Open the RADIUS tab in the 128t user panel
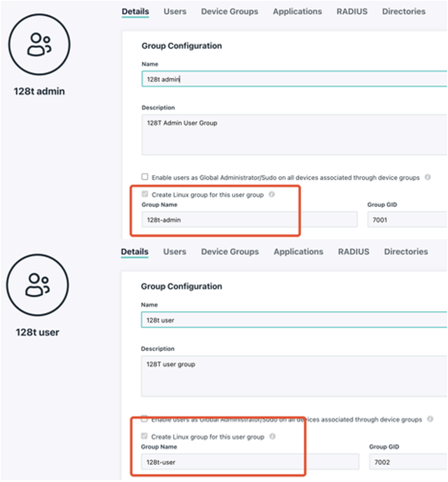This screenshot has height=482, width=448. click(353, 251)
